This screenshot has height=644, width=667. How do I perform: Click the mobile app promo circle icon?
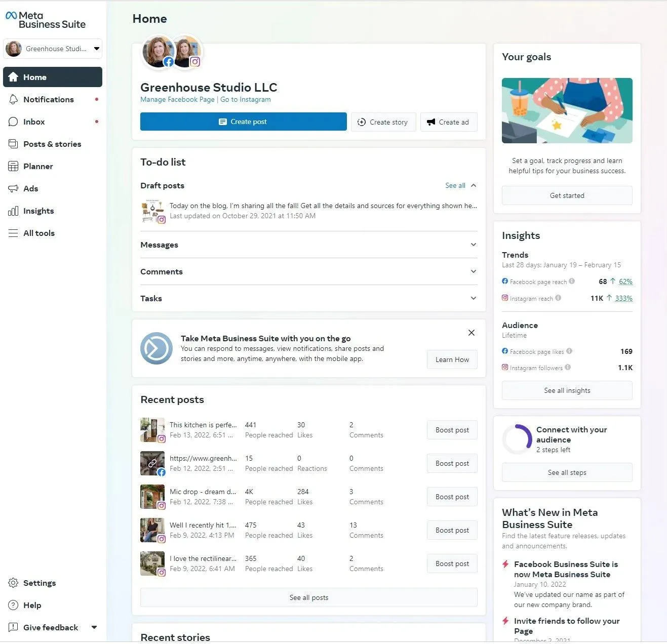156,348
